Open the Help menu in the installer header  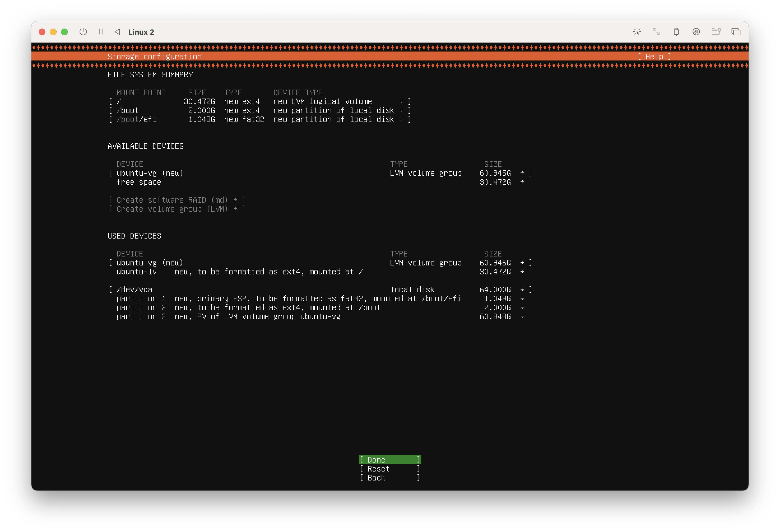click(654, 57)
